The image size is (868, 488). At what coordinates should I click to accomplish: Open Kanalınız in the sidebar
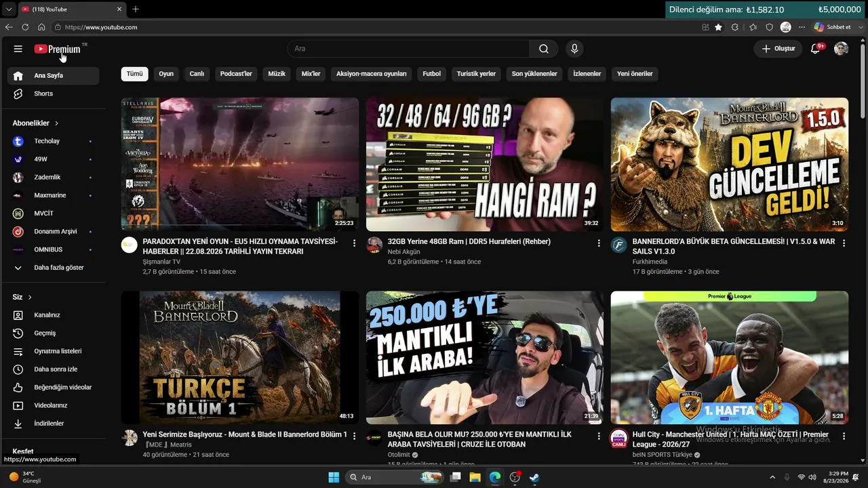point(54,315)
